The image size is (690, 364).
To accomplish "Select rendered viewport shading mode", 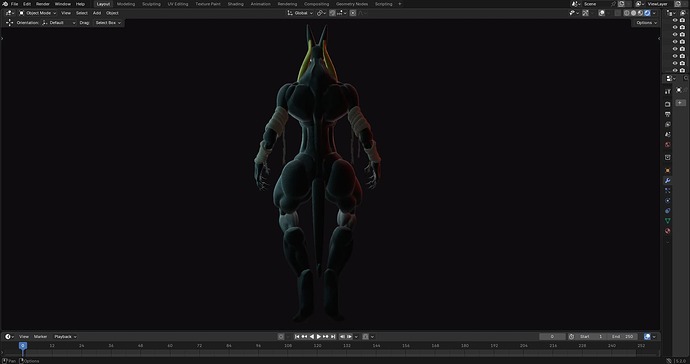I will 647,13.
